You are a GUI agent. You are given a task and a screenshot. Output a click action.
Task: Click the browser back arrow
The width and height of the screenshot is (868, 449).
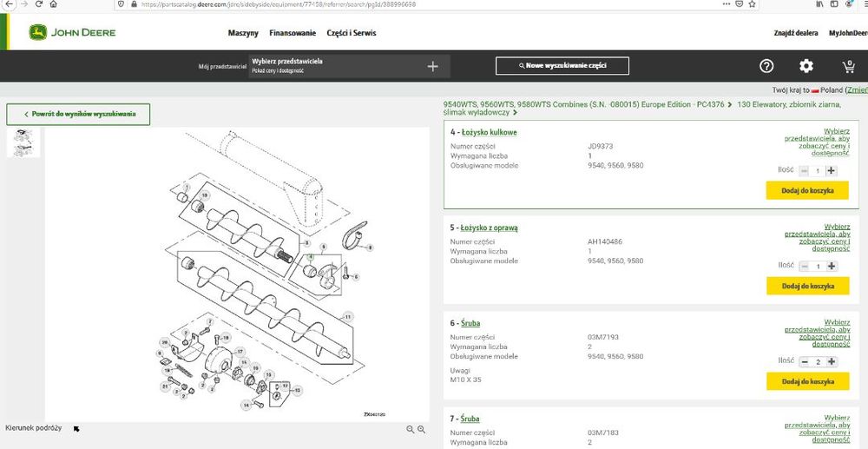pyautogui.click(x=9, y=3)
